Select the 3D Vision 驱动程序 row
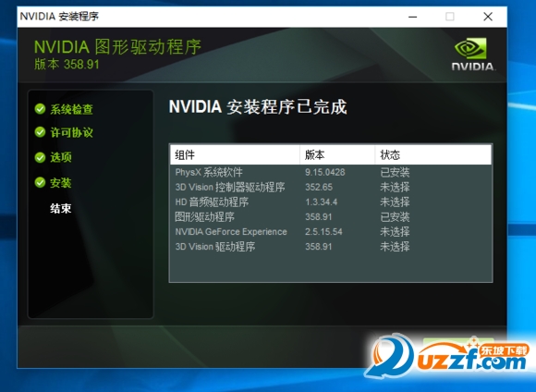This screenshot has height=392, width=536. (331, 247)
